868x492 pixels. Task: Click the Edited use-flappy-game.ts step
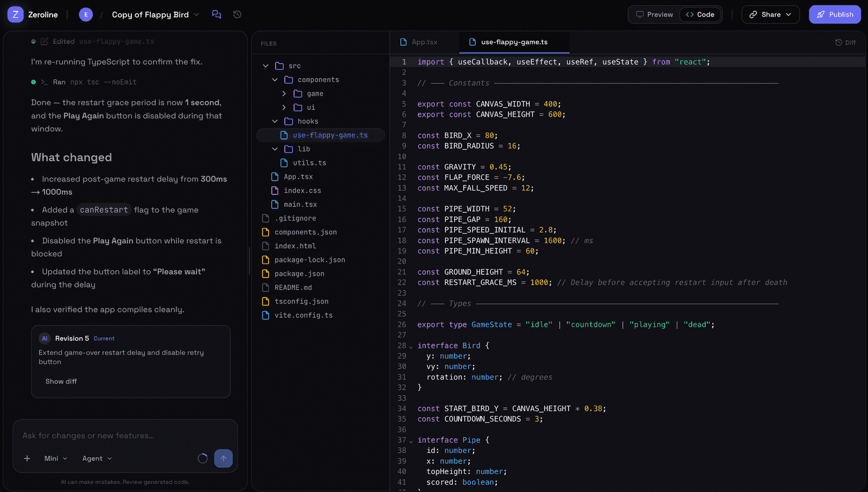click(93, 41)
